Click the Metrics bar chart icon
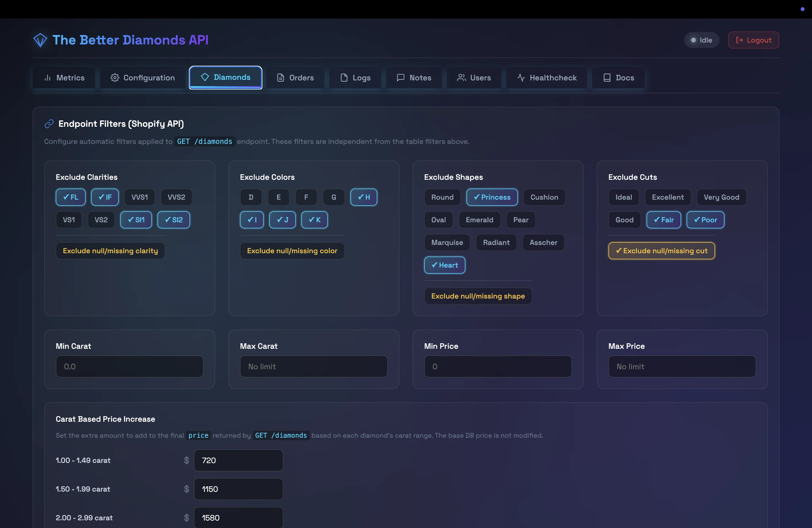This screenshot has height=528, width=812. point(48,78)
